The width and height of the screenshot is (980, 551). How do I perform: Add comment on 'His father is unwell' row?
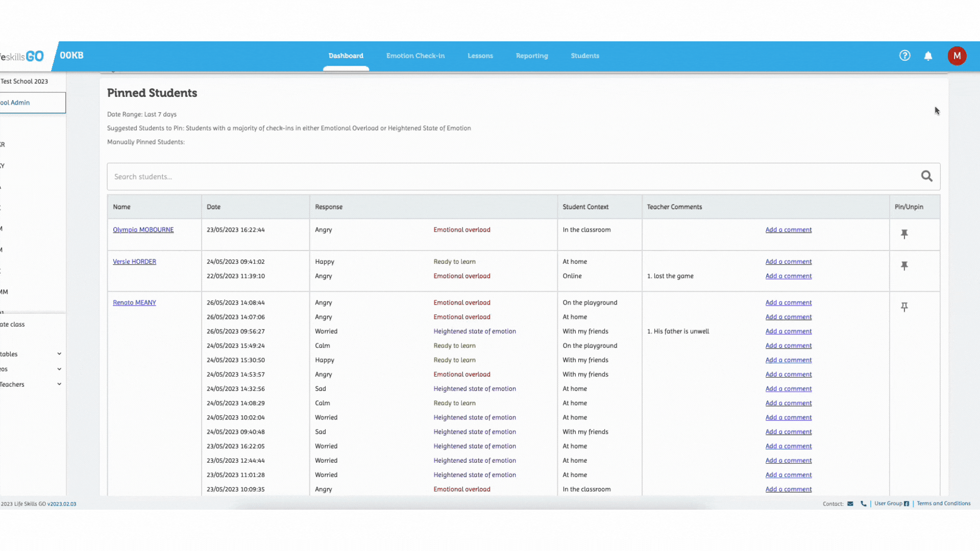788,331
